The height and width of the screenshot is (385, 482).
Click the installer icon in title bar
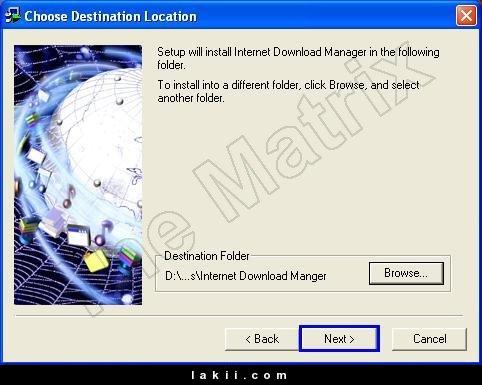point(12,16)
